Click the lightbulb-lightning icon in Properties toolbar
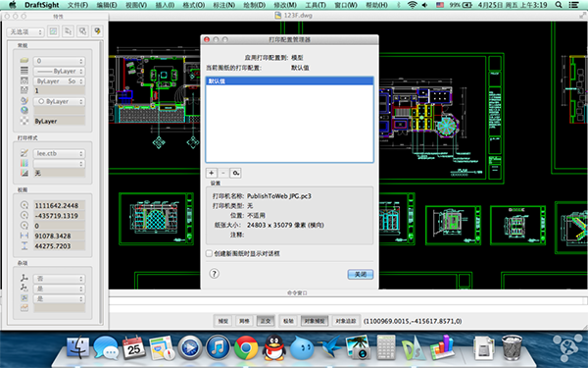Image resolution: width=588 pixels, height=368 pixels. [97, 31]
